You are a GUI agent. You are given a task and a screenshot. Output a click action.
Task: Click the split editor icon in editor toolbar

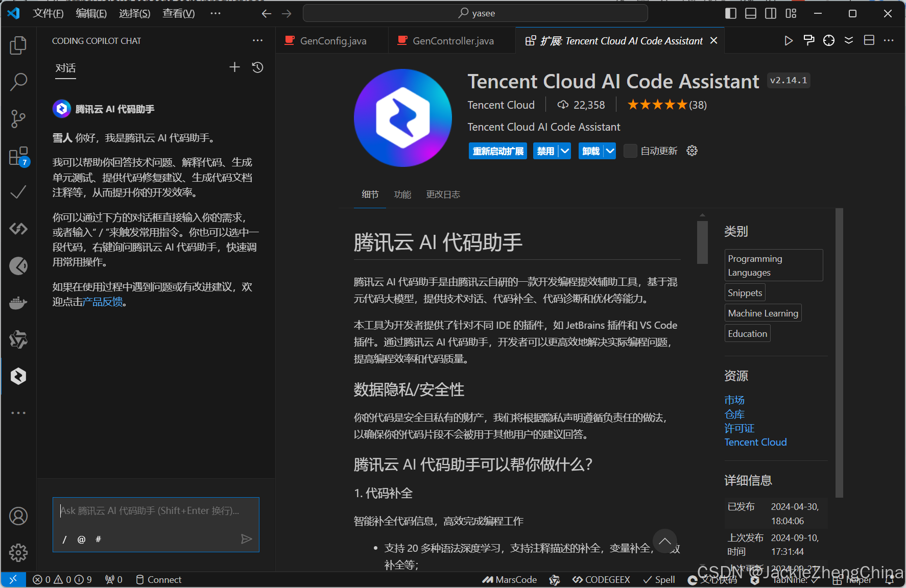tap(869, 40)
